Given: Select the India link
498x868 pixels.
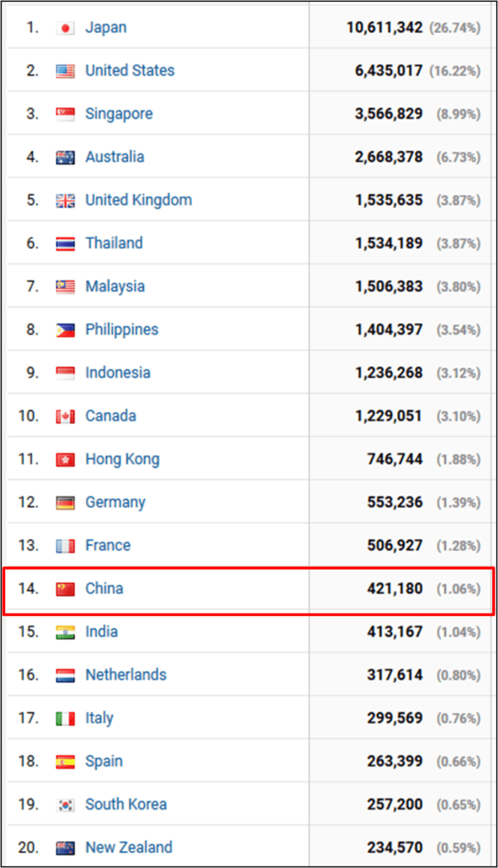Looking at the screenshot, I should tap(101, 632).
